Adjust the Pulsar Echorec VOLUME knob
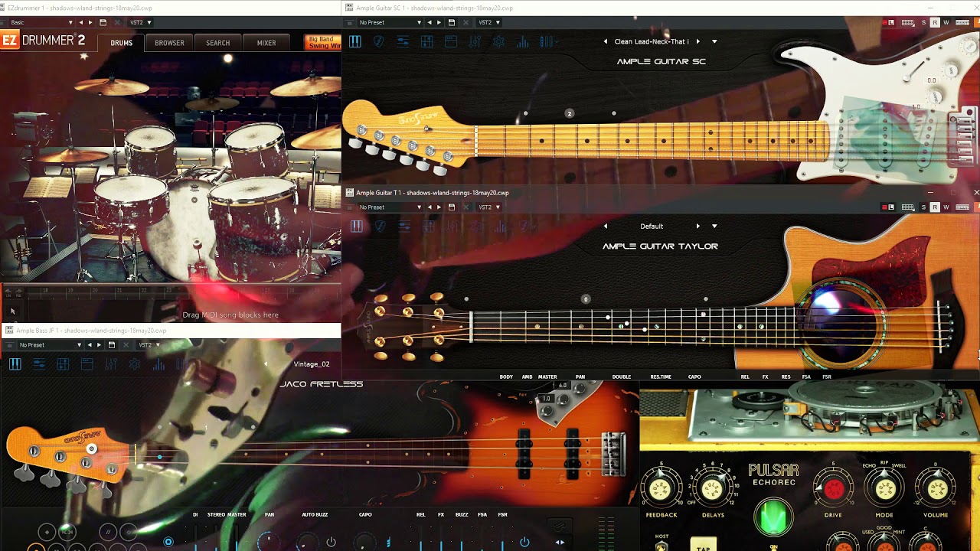 click(x=936, y=489)
